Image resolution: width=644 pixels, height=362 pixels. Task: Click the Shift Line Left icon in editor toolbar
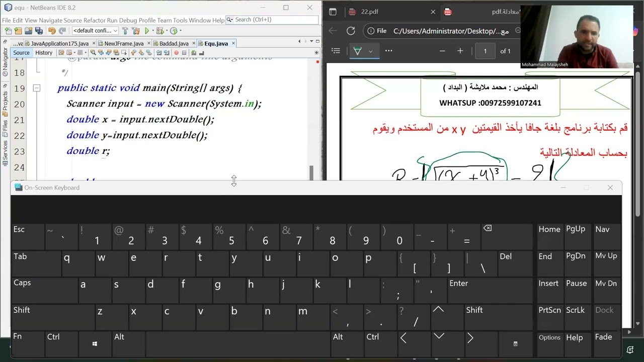tap(159, 53)
